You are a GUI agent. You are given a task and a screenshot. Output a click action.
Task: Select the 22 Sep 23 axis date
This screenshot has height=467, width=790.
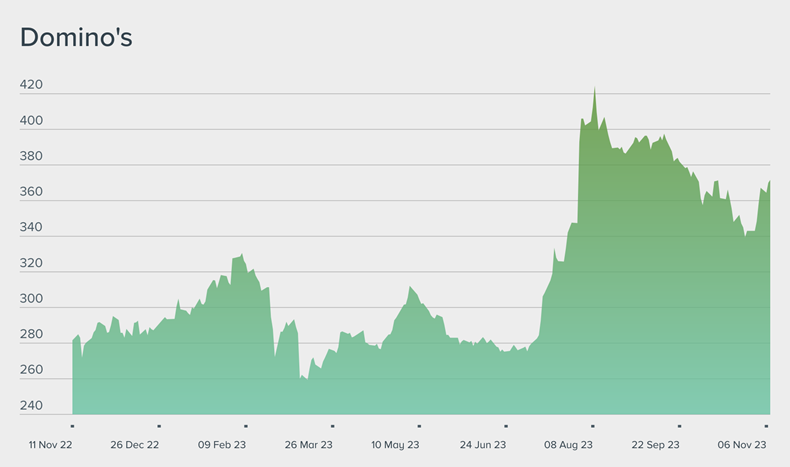(655, 444)
